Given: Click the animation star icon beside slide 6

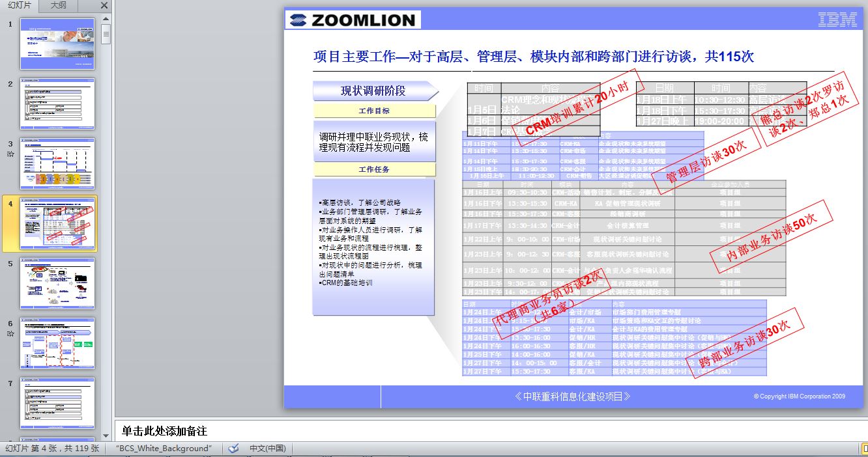Looking at the screenshot, I should (10, 334).
